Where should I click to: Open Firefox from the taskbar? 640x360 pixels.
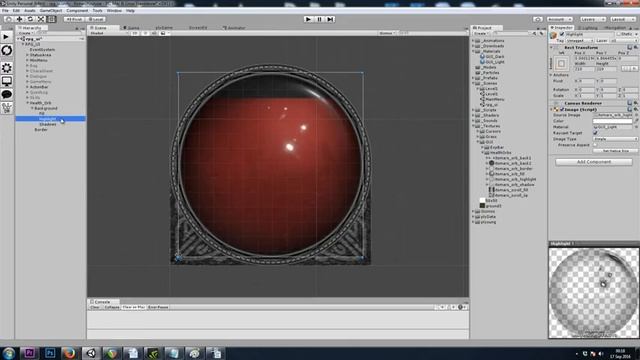69,353
